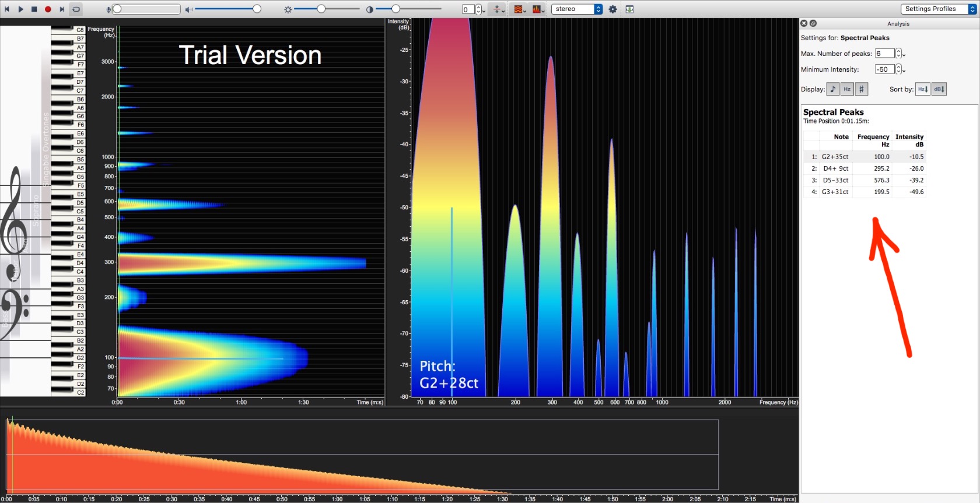Open dropdown arrow beside Max. Number of peaks
Viewport: 980px width, 503px height.
pos(904,55)
